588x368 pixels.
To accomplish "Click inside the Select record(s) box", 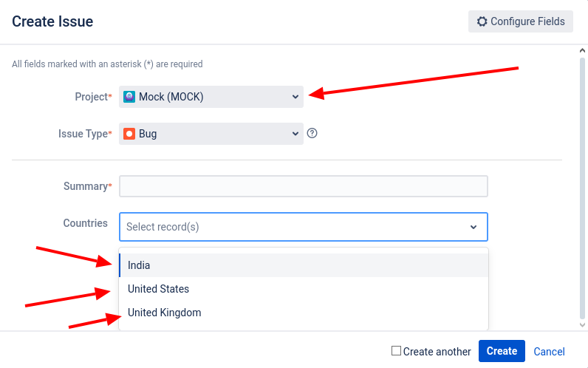I will [x=304, y=227].
